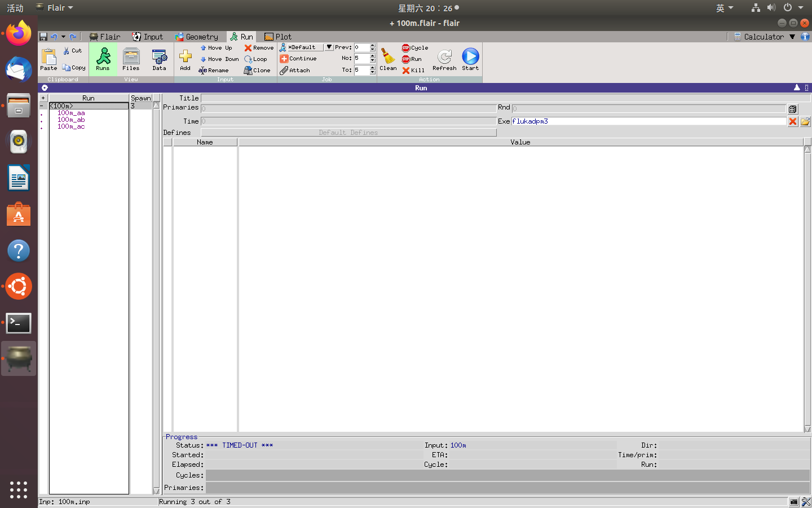Rename the selected run

[214, 71]
